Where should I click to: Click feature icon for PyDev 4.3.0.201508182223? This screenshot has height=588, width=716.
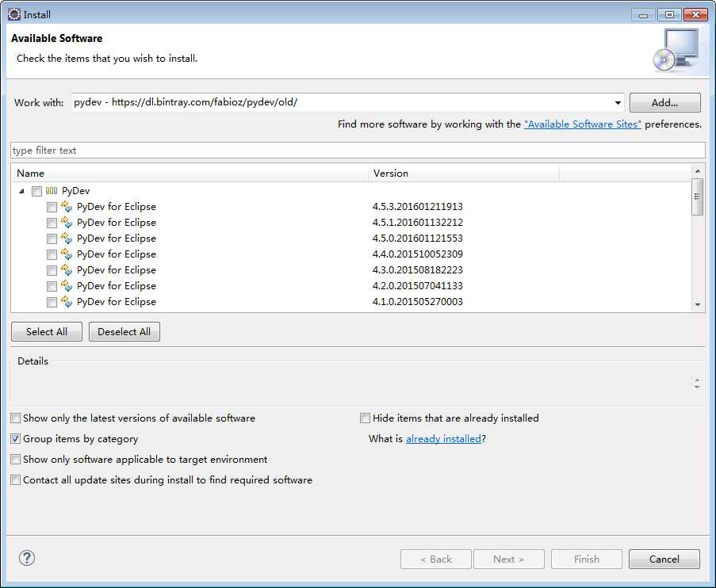point(67,270)
